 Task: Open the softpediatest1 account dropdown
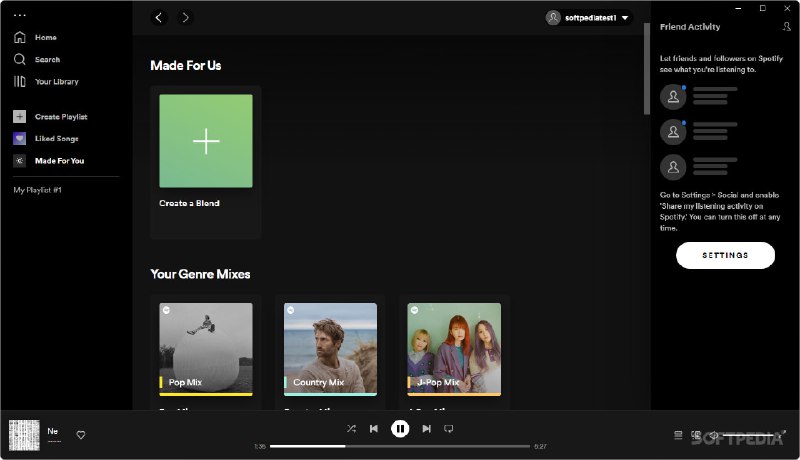589,17
